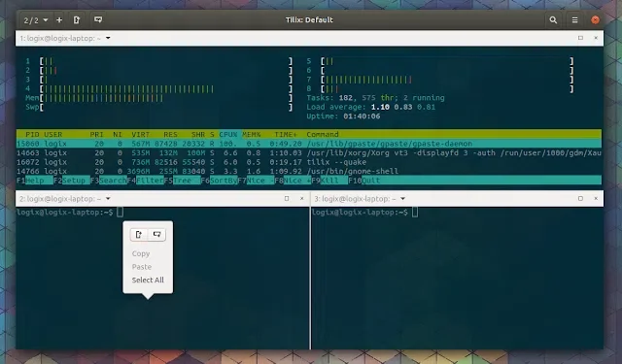Click the CPU 7 usage bar
Image resolution: width=622 pixels, height=364 pixels.
click(440, 80)
